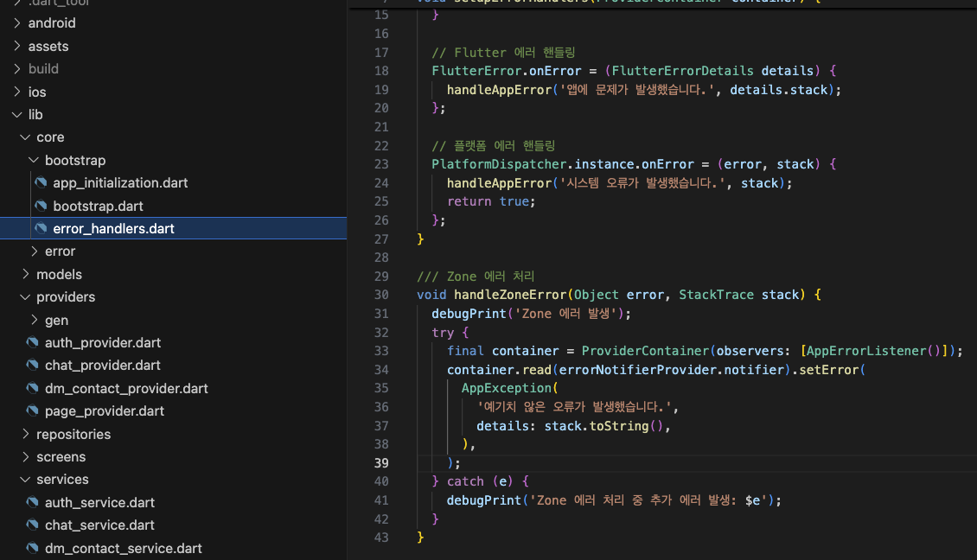Open chat_provider.dart file

pyautogui.click(x=103, y=365)
